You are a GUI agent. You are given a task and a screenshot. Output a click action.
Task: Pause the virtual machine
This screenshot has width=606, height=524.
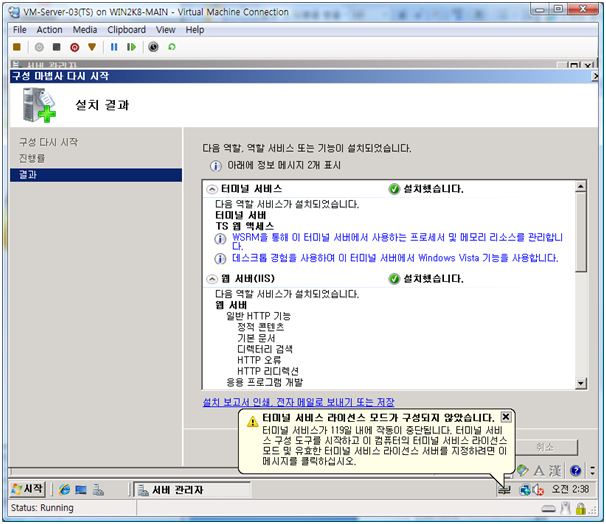pos(114,47)
